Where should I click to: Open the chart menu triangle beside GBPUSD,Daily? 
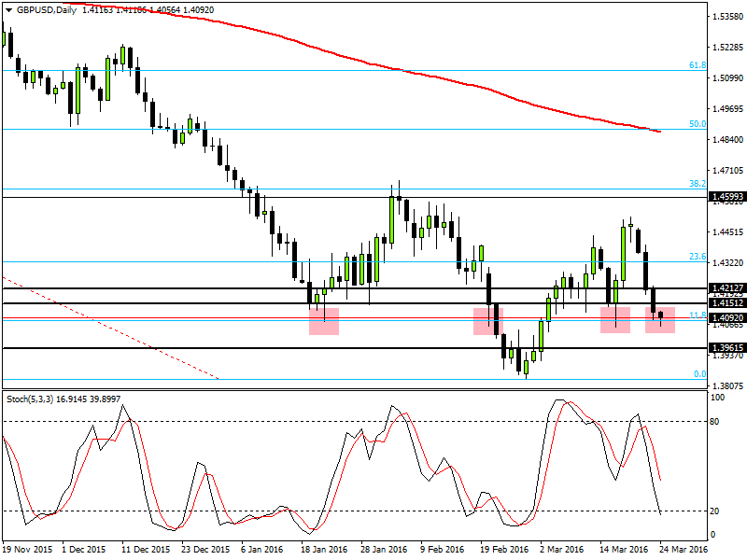[x=8, y=10]
